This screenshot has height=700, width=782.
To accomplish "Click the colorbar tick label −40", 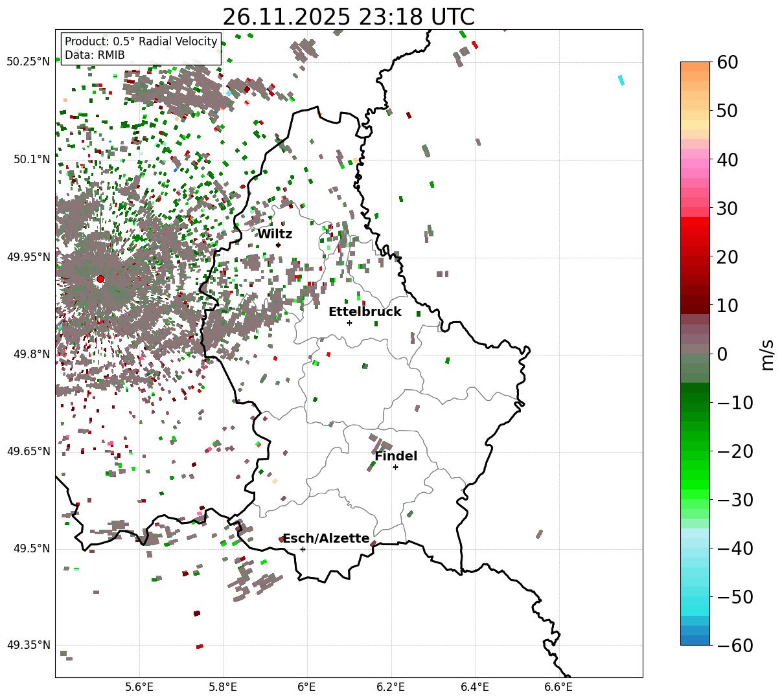I will 735,548.
